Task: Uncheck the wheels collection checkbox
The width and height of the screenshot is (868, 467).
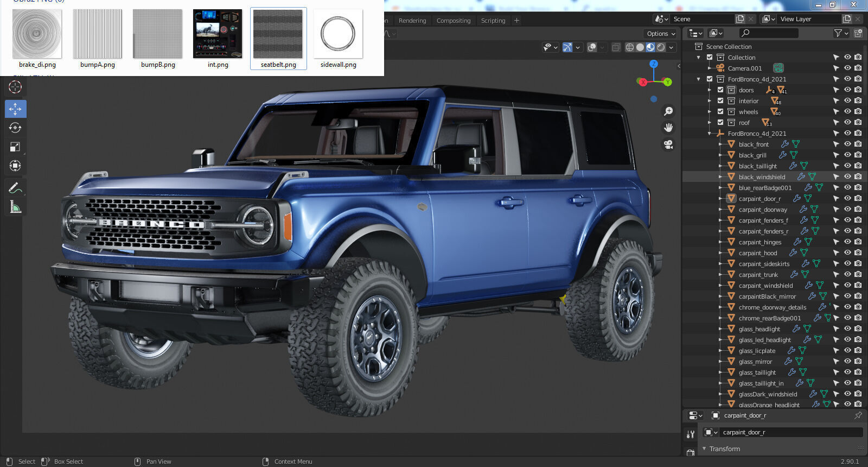Action: [x=720, y=112]
